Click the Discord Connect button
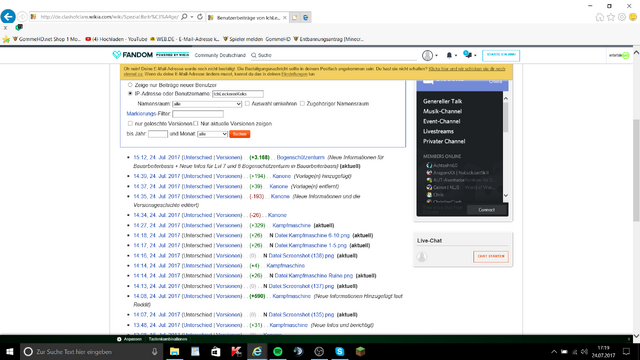The width and height of the screenshot is (640, 360). 487,210
